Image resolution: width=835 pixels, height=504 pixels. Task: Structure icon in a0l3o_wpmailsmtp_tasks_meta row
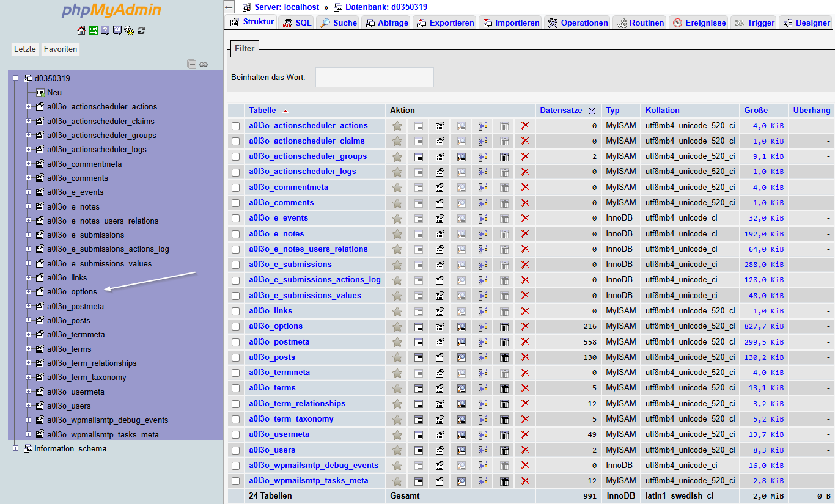point(440,481)
